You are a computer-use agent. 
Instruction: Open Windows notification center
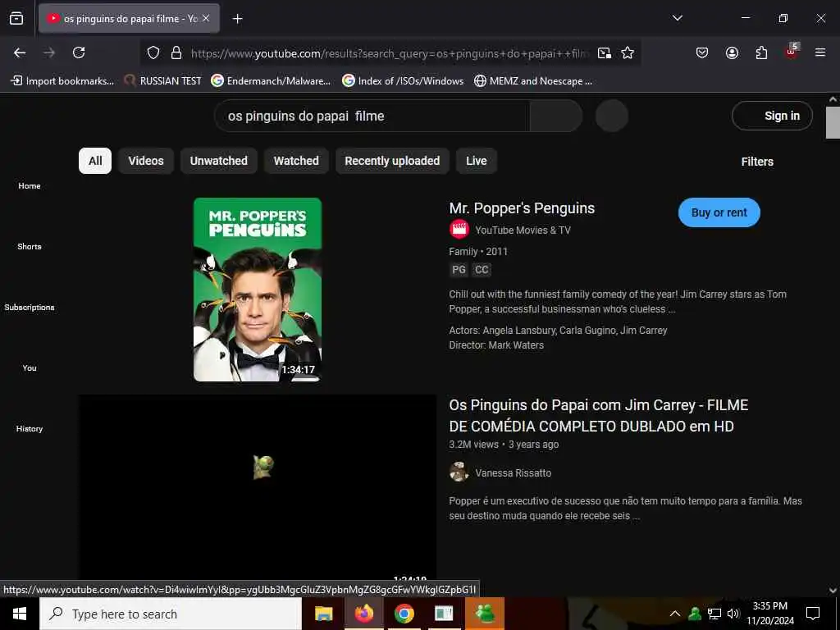[x=813, y=614]
